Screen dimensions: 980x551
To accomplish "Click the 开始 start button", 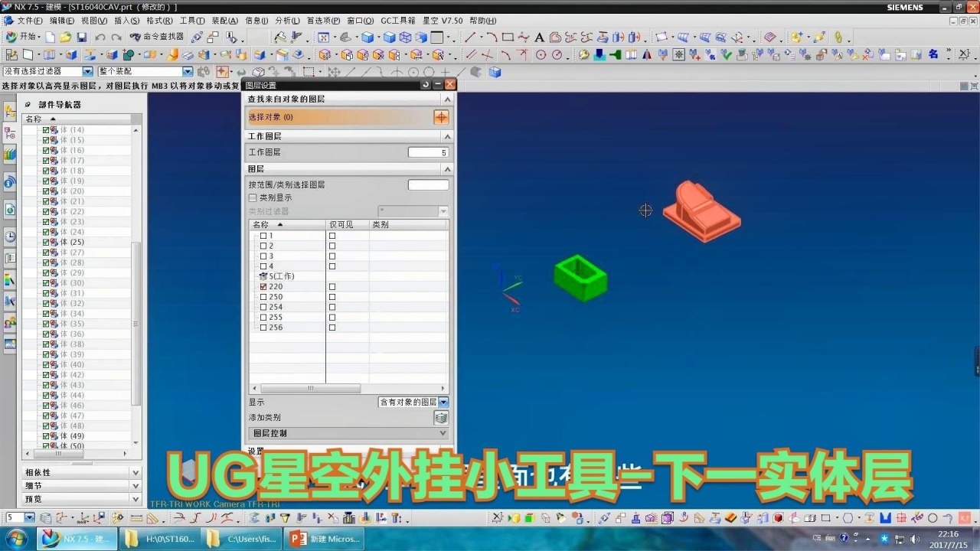I will pos(22,37).
